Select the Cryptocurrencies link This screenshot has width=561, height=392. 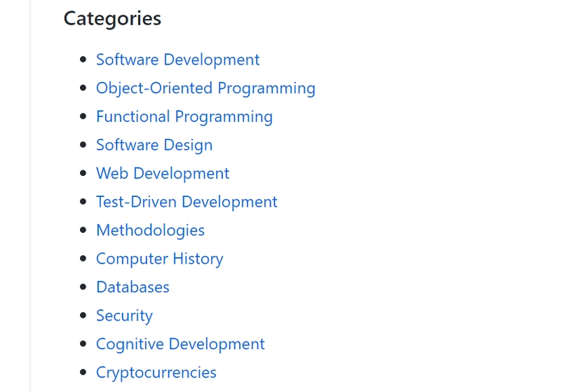(156, 372)
